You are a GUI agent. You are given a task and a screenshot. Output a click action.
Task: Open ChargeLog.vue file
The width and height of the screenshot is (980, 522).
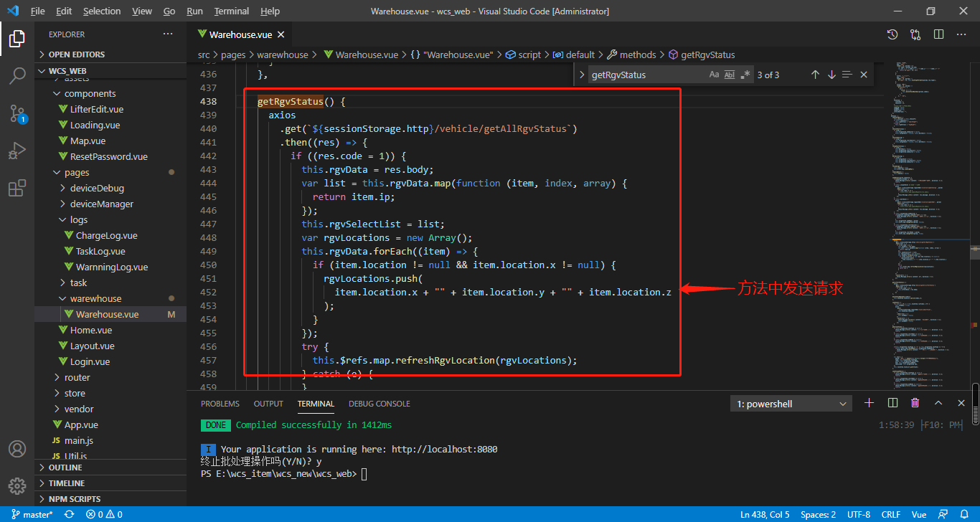pos(110,235)
